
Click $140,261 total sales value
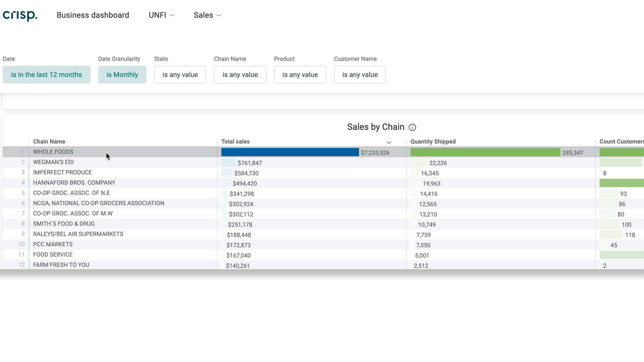[x=238, y=266]
